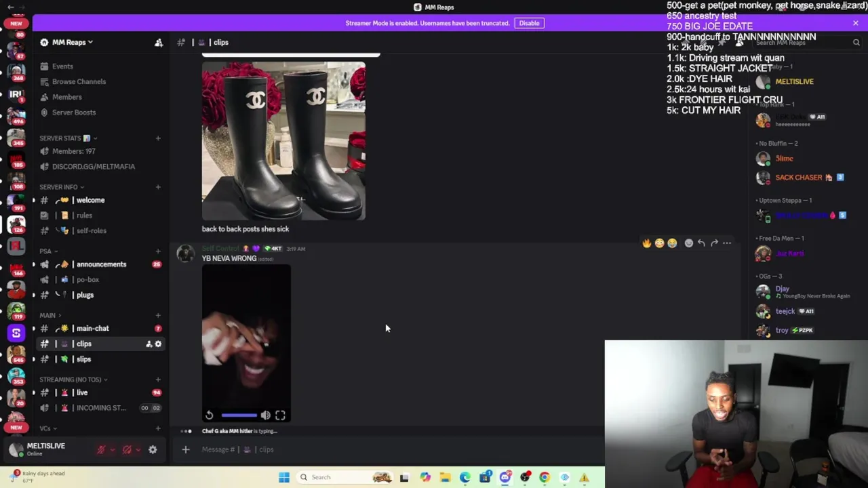Open microphone input options arrow
This screenshot has height=488, width=868.
click(x=112, y=450)
